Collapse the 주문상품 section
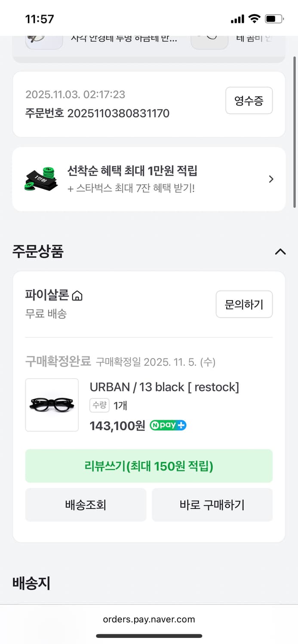 [x=280, y=252]
